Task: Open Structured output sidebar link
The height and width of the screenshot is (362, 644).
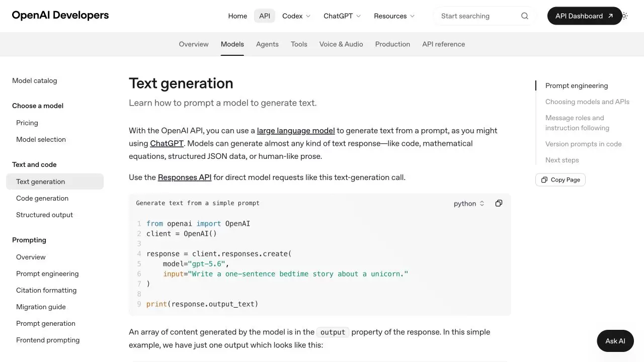Action: 44,215
